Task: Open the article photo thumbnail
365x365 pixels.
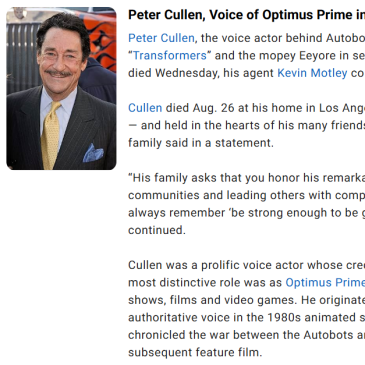Action: pos(61,88)
